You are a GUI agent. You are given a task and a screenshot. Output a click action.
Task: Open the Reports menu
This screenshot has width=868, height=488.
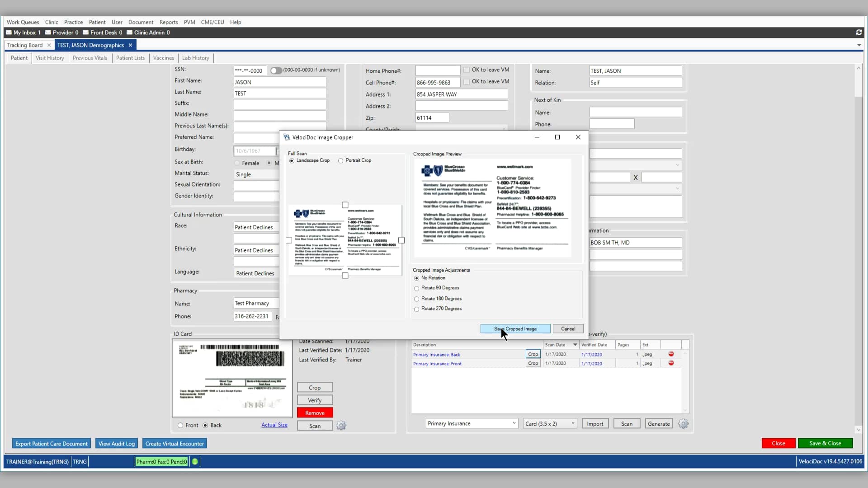pyautogui.click(x=168, y=22)
